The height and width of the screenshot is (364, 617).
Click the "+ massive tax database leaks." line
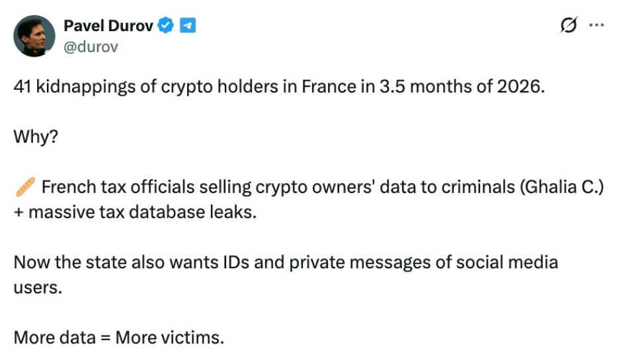pos(134,213)
